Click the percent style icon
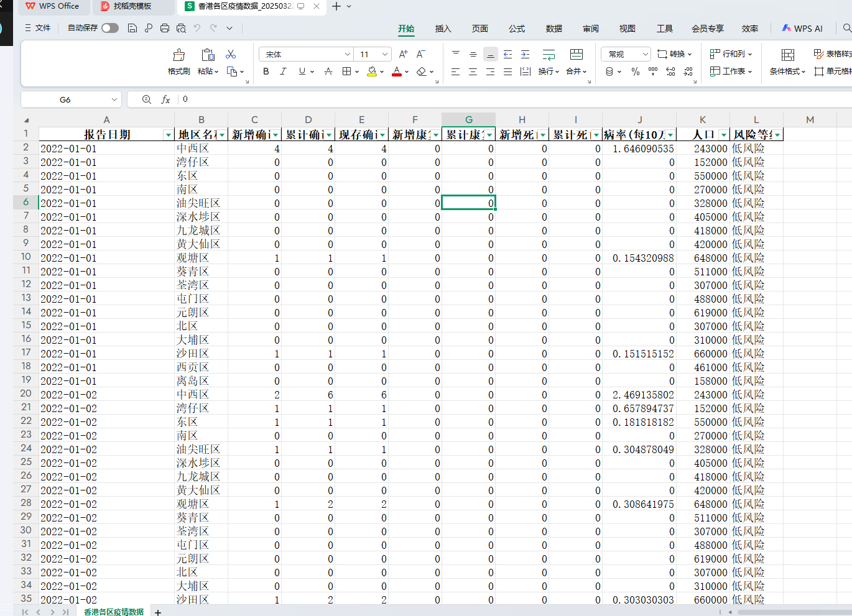The height and width of the screenshot is (616, 852). coord(636,71)
